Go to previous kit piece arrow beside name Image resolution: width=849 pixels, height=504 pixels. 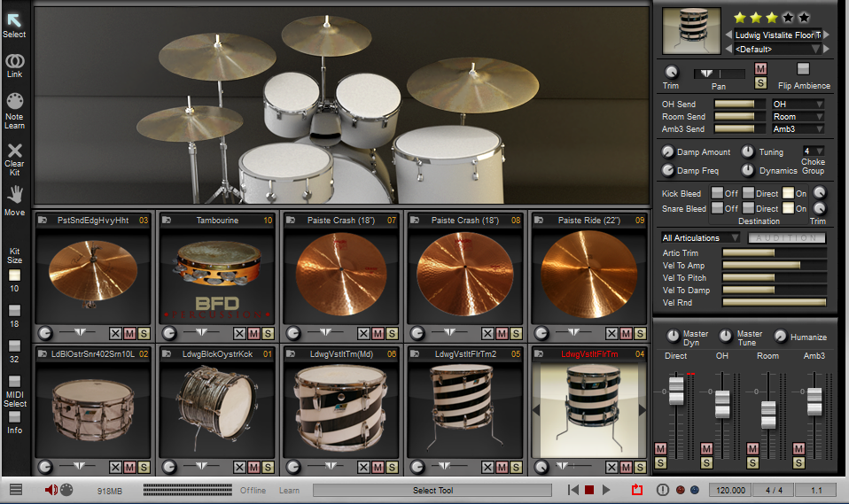[x=728, y=35]
